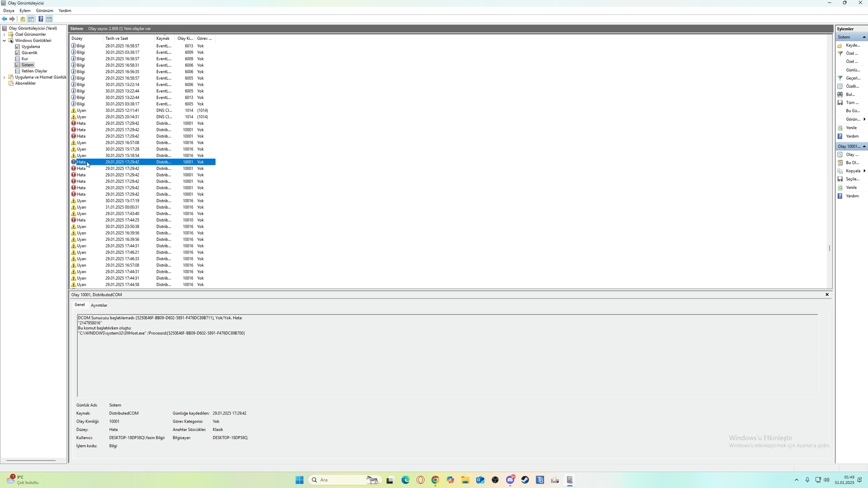Go back using the blue back arrow
This screenshot has width=868, height=488.
tap(5, 19)
